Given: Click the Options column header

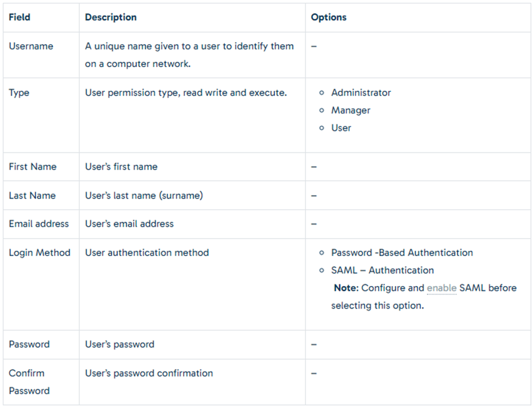Looking at the screenshot, I should (329, 17).
